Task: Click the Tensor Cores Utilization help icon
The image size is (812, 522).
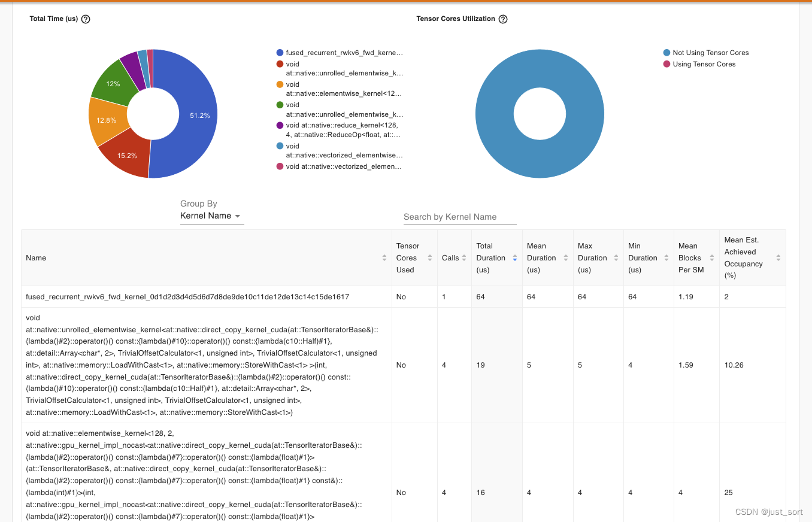Action: 503,19
